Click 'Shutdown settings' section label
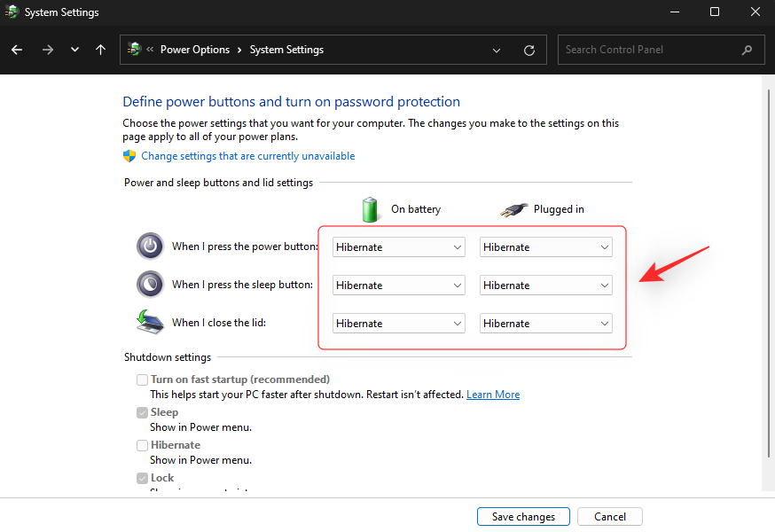775x532 pixels. click(168, 357)
